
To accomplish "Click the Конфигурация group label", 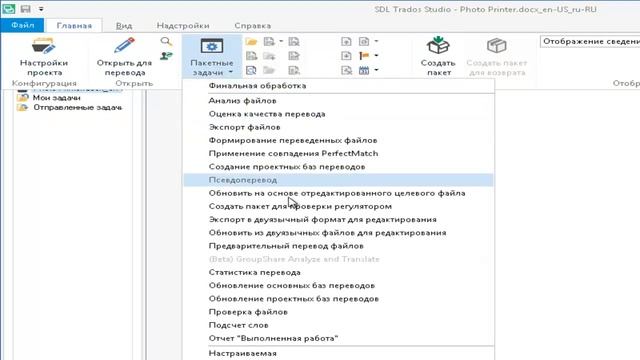I will coord(44,83).
